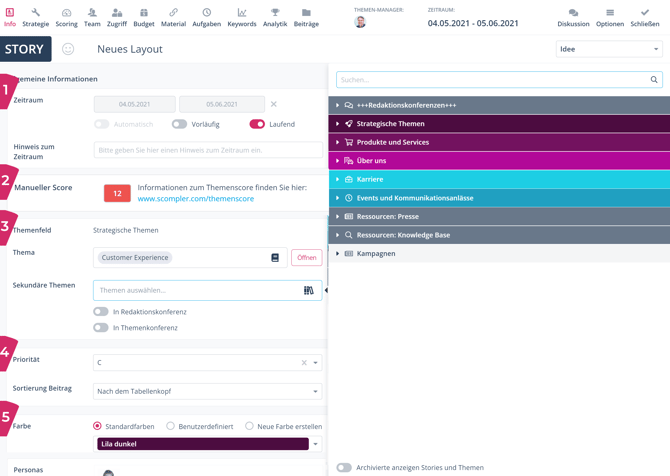Disable the Laufend switch
Screen dimensions: 670x476
(257, 125)
